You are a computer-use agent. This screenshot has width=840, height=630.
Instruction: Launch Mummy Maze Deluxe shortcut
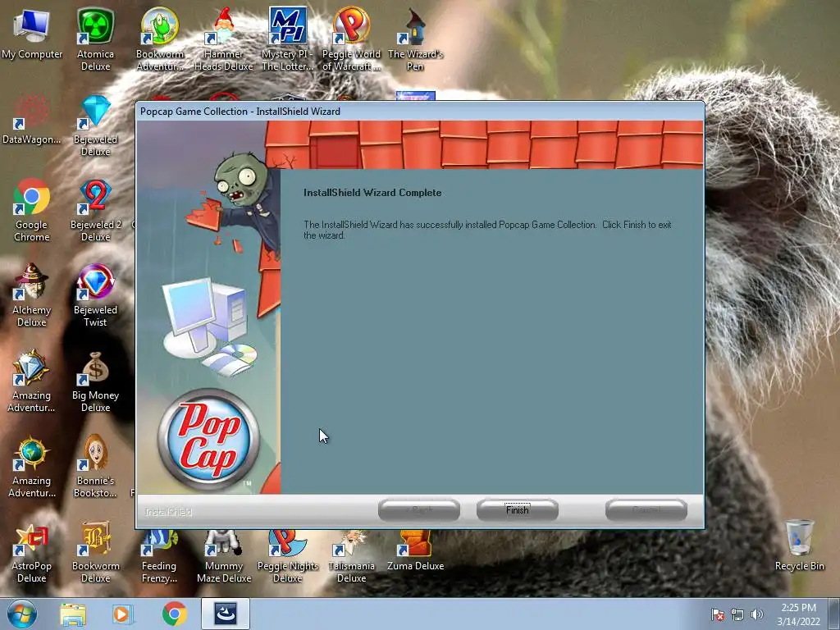(223, 556)
